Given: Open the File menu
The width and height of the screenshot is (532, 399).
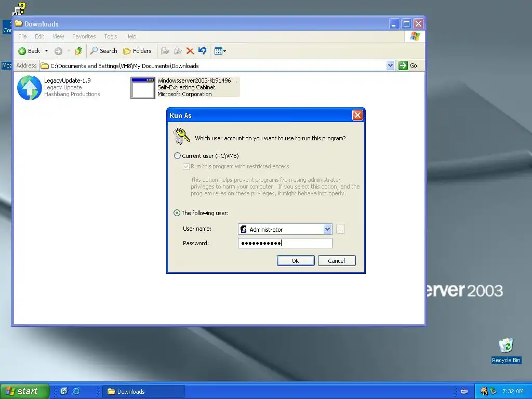Looking at the screenshot, I should tap(22, 36).
